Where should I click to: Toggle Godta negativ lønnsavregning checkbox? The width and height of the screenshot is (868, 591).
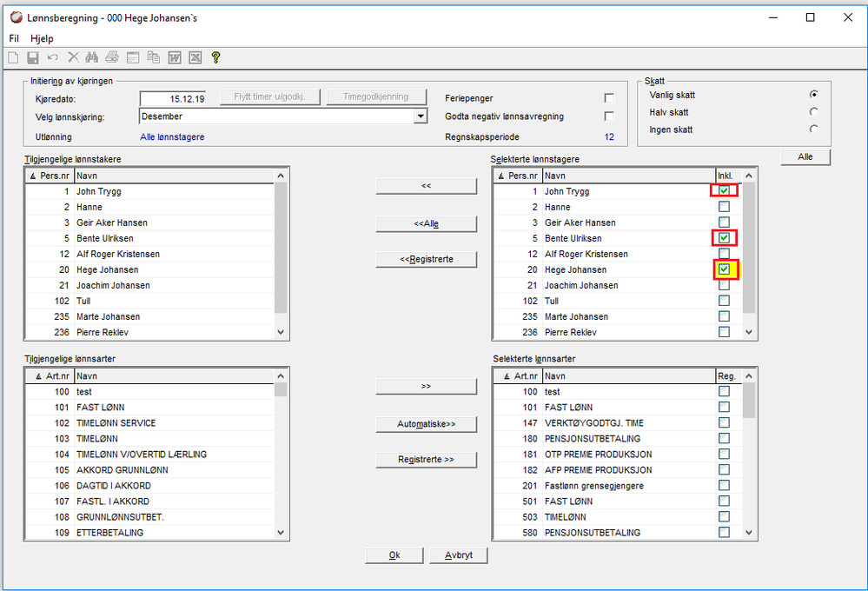click(x=609, y=116)
